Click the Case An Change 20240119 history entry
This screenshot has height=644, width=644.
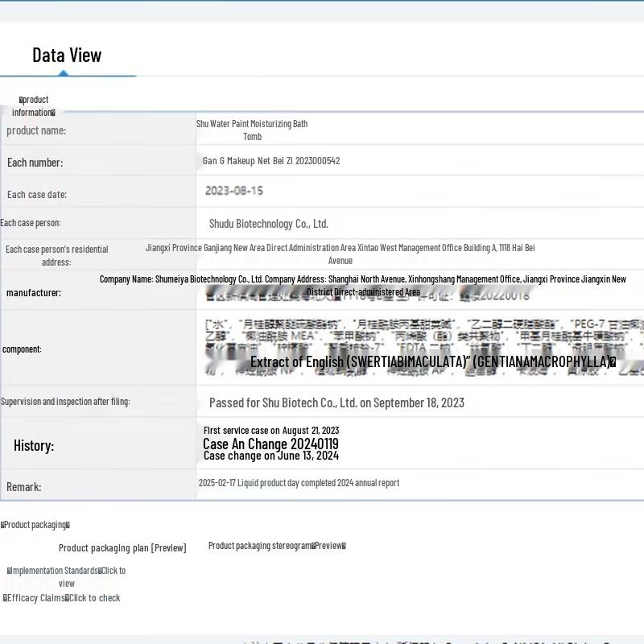[270, 444]
